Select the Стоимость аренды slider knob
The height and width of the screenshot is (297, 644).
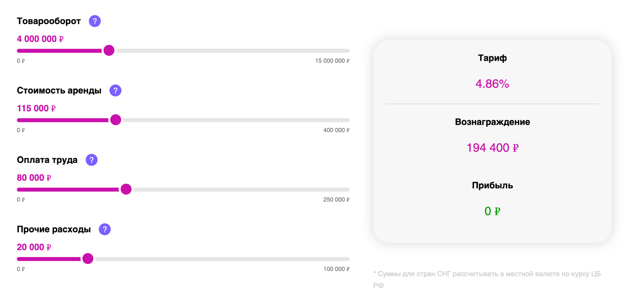pyautogui.click(x=116, y=120)
